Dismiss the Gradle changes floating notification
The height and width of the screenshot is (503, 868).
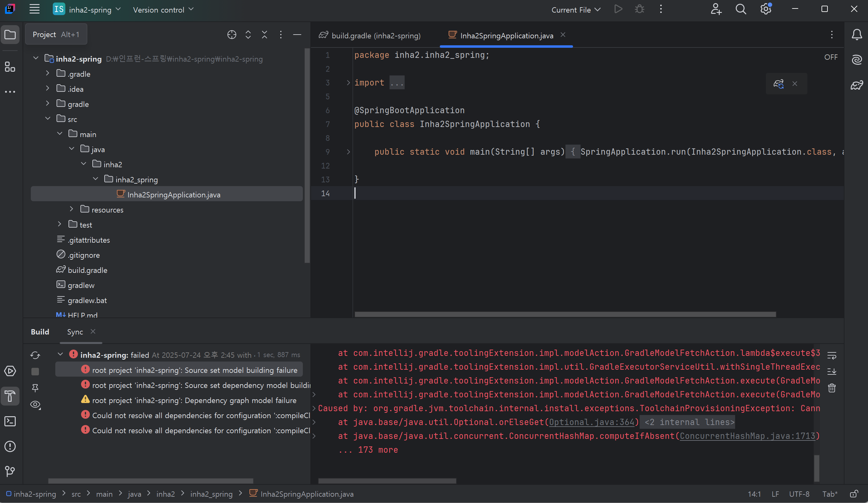[794, 84]
